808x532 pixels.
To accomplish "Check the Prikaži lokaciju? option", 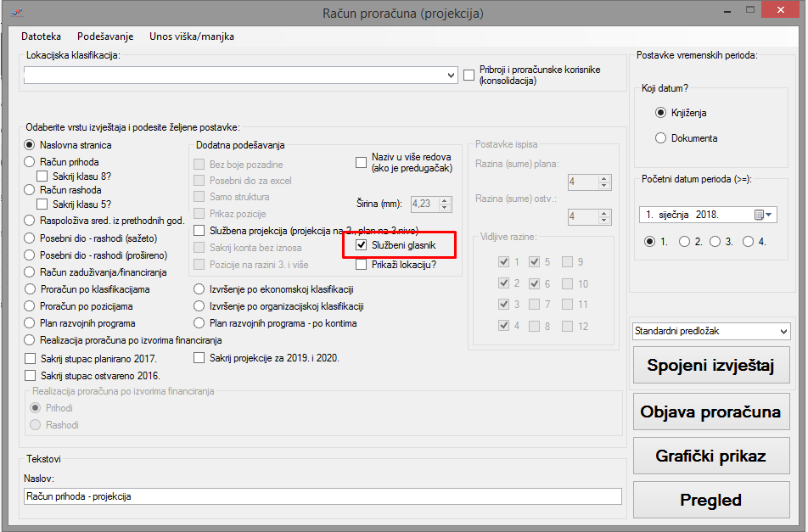I will (362, 265).
